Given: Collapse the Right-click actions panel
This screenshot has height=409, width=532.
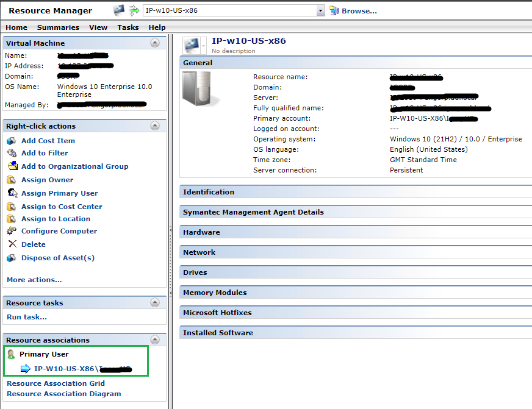Looking at the screenshot, I should pos(155,126).
